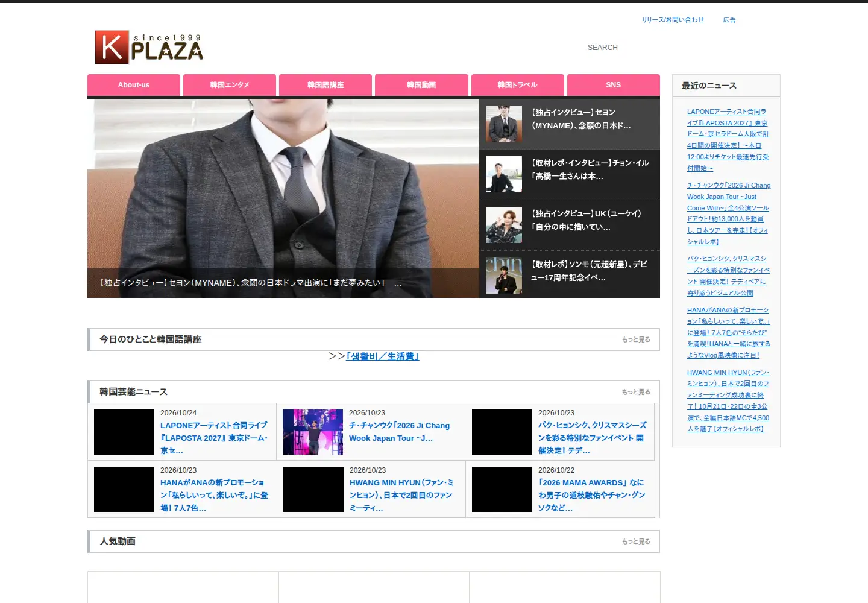Open HANAがANAの新プロモーション news title
The height and width of the screenshot is (603, 868).
214,495
